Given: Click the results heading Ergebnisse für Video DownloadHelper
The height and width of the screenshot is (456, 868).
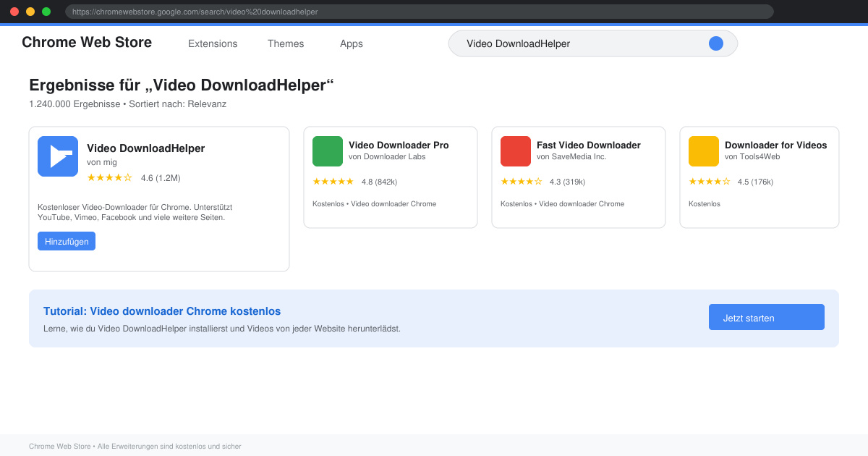Looking at the screenshot, I should click(x=182, y=85).
